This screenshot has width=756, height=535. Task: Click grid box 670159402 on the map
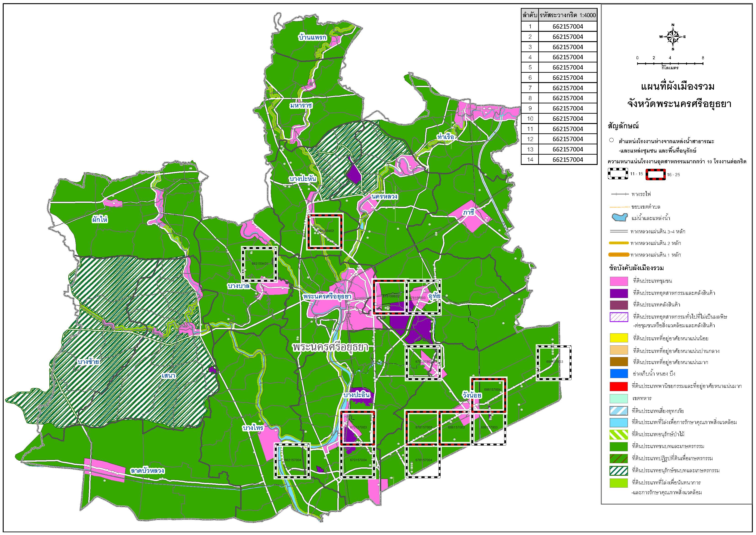(325, 231)
